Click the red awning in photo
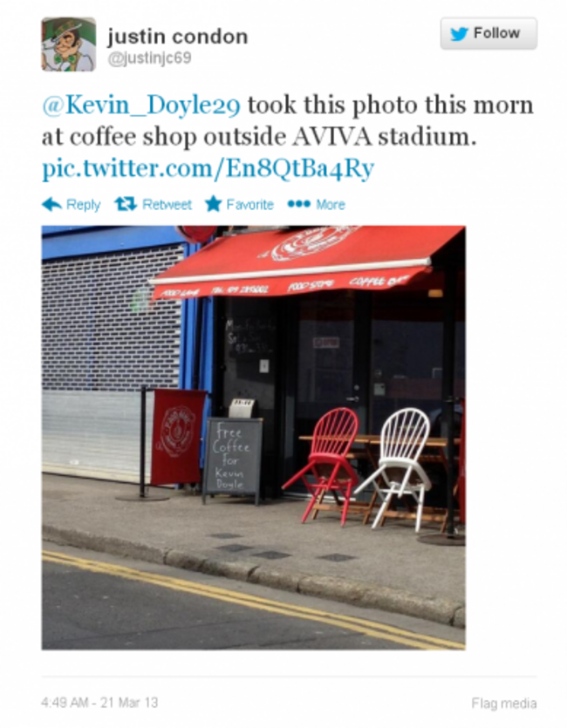The height and width of the screenshot is (728, 567). (x=307, y=262)
